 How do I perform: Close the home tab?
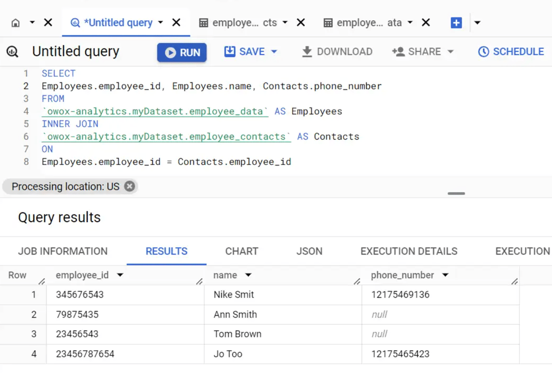point(48,22)
